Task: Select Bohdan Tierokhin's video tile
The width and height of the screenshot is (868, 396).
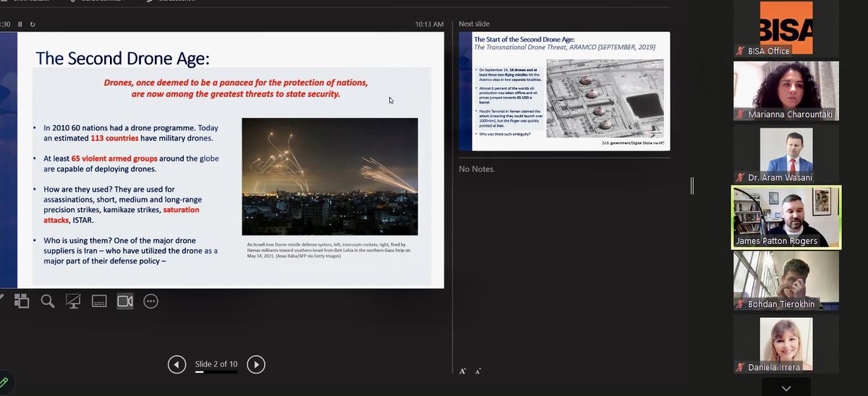Action: [786, 281]
